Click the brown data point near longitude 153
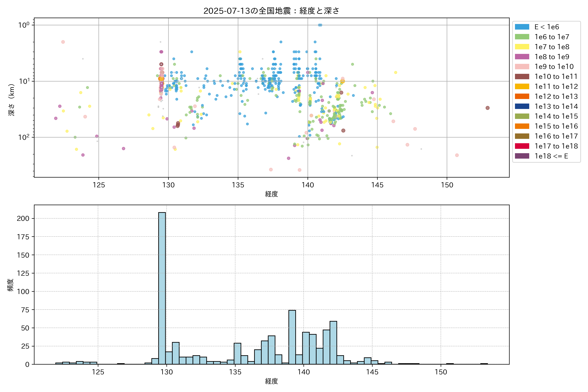The width and height of the screenshot is (588, 392). [x=488, y=108]
